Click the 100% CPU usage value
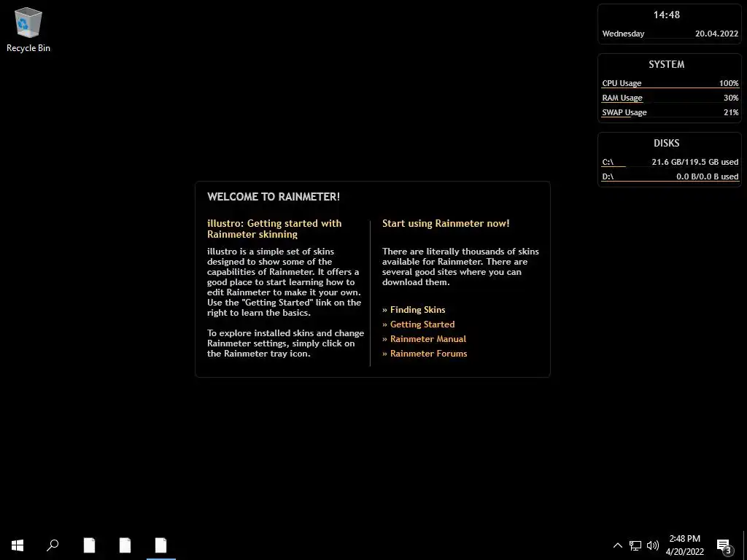This screenshot has width=747, height=560. click(x=729, y=83)
